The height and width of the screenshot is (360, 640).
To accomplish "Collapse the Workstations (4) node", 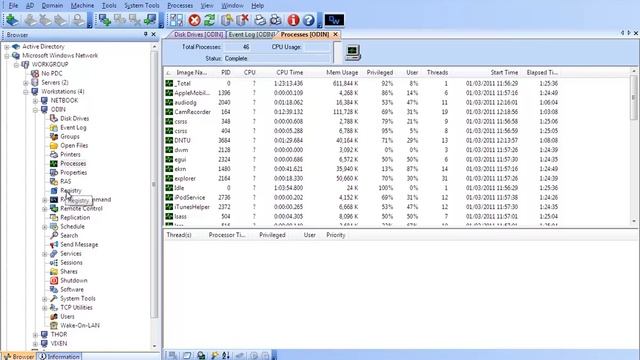I will [26, 91].
